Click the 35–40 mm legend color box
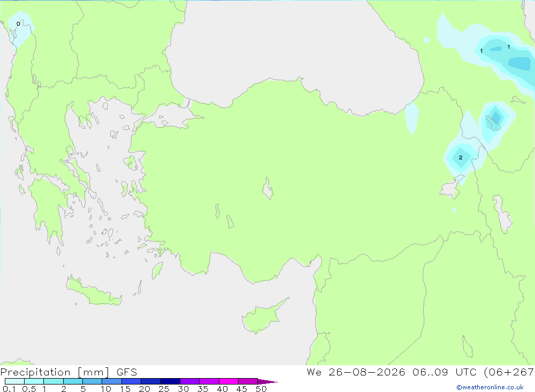 click(209, 381)
